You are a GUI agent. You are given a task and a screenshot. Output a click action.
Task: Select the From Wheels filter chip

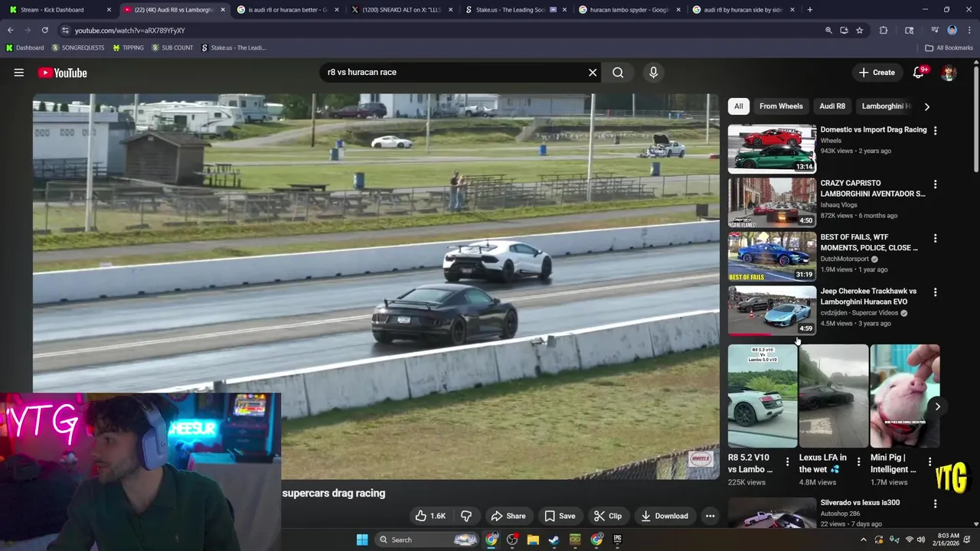point(781,106)
